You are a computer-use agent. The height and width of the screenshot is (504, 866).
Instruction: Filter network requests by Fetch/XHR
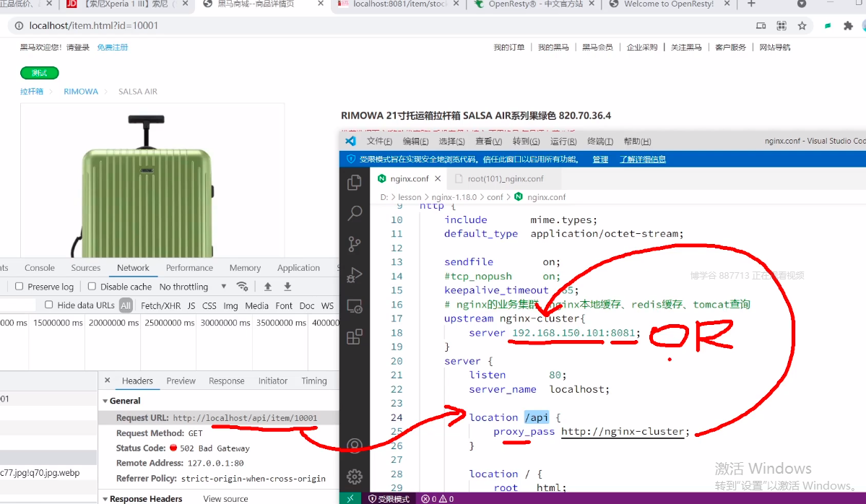pyautogui.click(x=161, y=305)
